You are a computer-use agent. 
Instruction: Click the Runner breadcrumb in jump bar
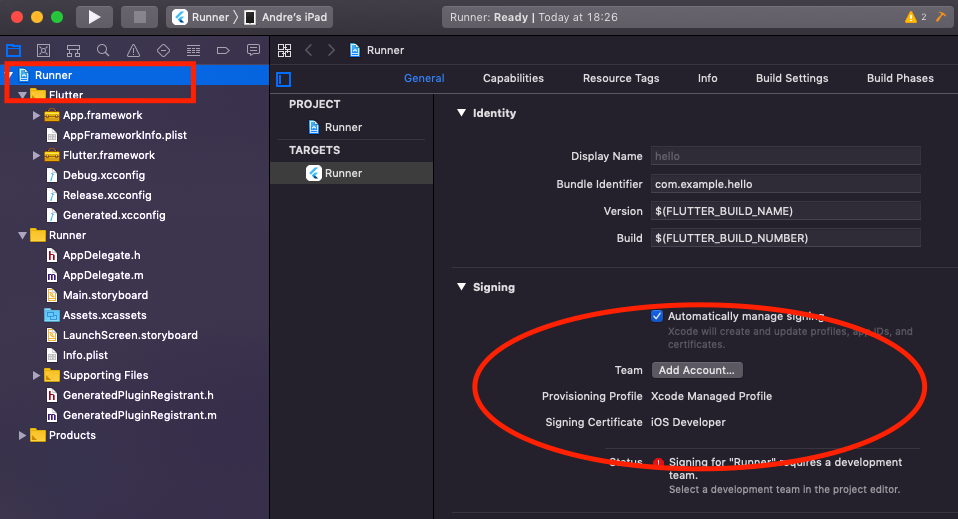(x=377, y=50)
